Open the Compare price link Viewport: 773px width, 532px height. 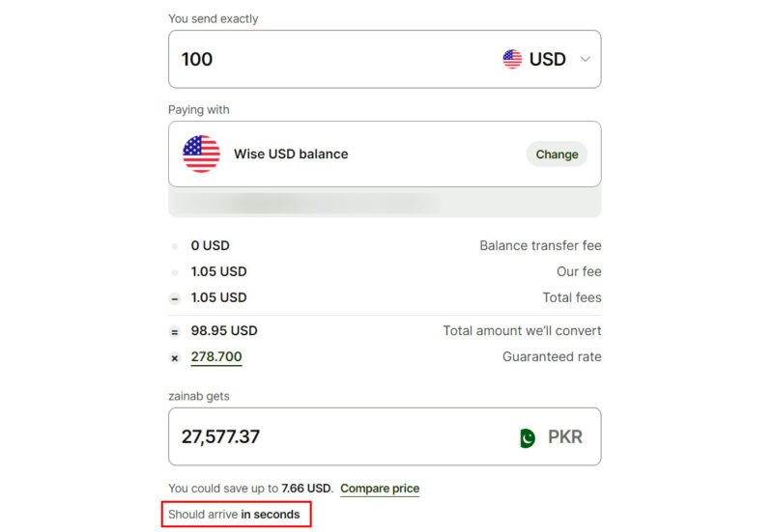(x=380, y=489)
